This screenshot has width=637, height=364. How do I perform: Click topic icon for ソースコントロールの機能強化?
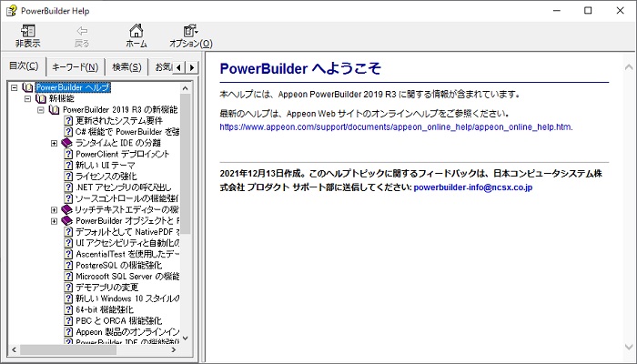click(x=68, y=198)
